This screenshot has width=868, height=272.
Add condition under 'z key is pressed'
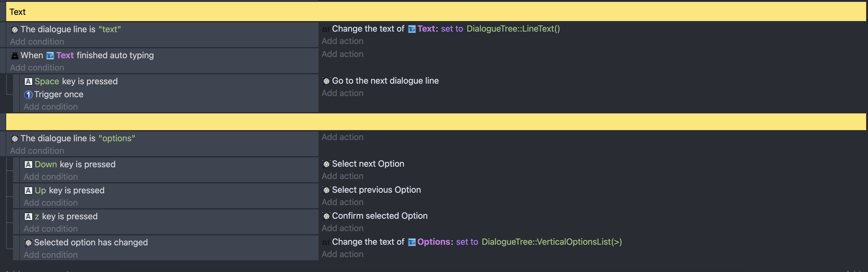click(50, 229)
